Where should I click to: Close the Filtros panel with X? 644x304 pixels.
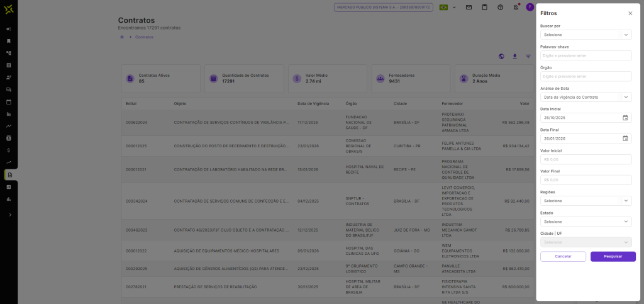click(630, 13)
